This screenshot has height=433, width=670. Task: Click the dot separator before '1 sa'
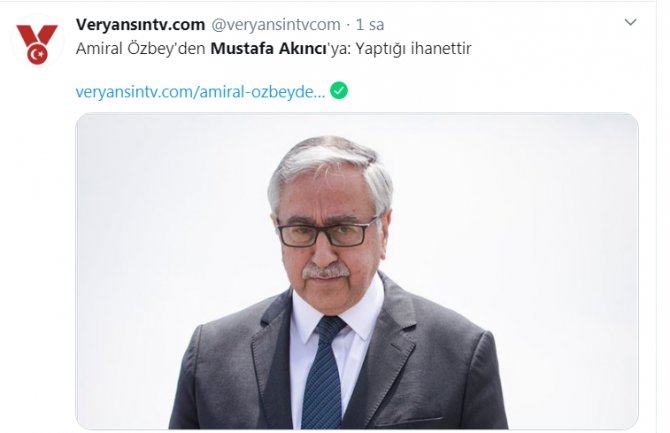coord(348,25)
